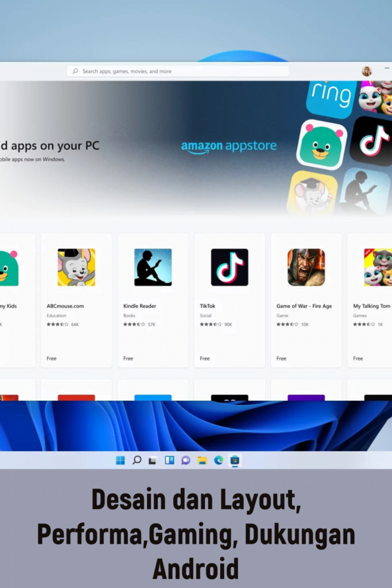Click the magnifier icon in store search
This screenshot has width=392, height=588.
[x=75, y=71]
